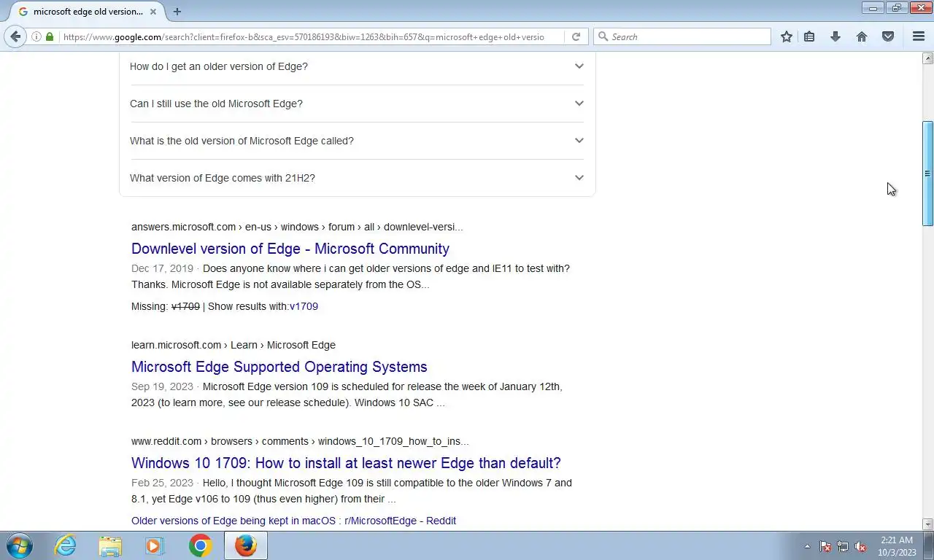This screenshot has height=560, width=934.
Task: Show your bookmarks list icon
Action: 809,36
